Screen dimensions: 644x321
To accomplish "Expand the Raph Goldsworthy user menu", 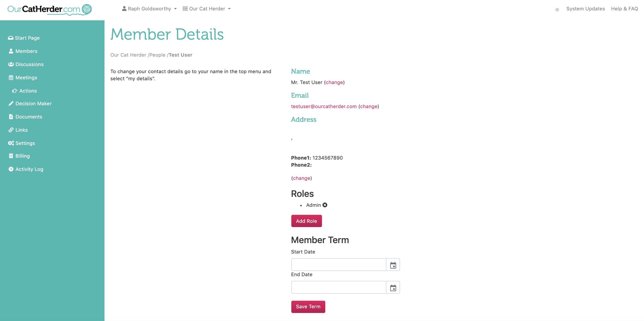I will coord(149,8).
